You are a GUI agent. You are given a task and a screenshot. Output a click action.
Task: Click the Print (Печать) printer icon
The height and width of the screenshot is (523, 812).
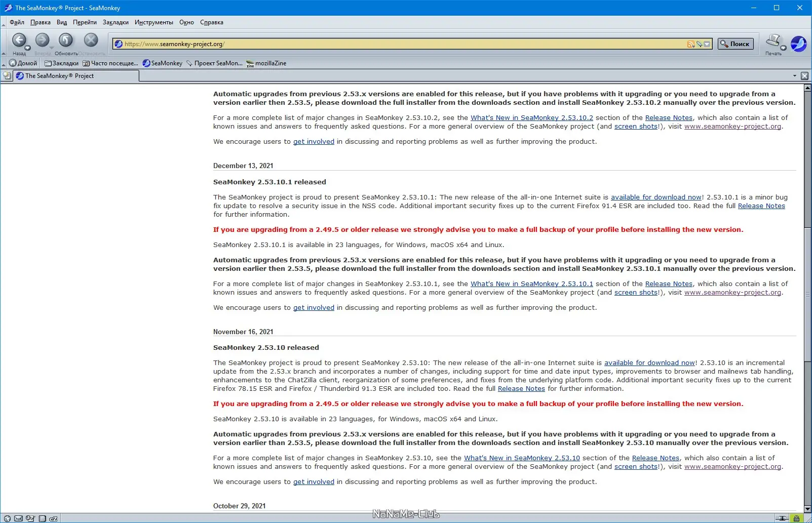click(773, 41)
